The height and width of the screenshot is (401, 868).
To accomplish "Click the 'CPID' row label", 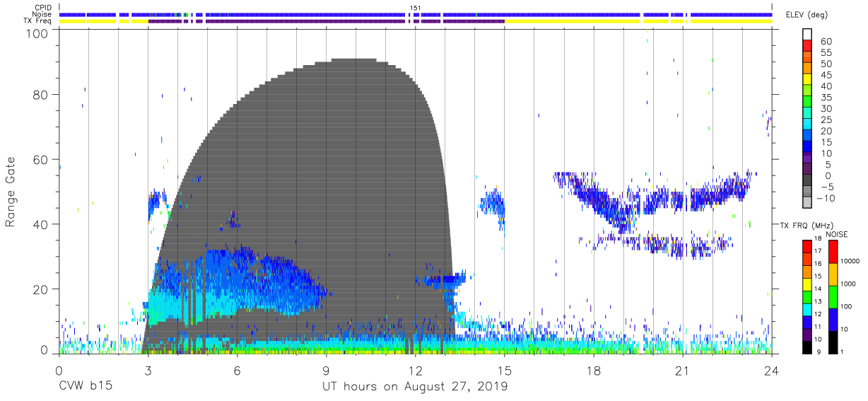I will click(43, 8).
